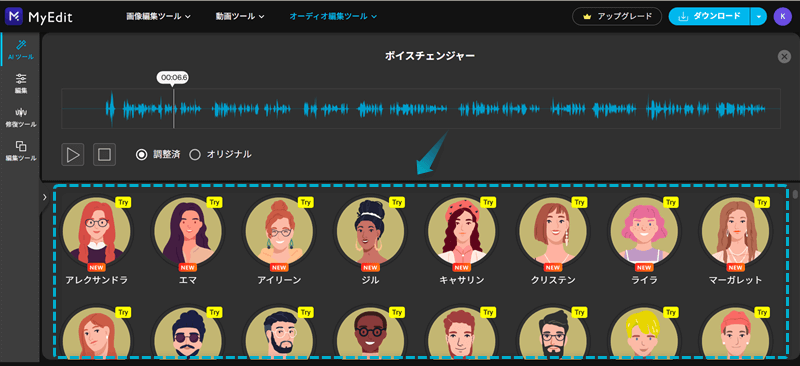
Task: Open the user account avatar K
Action: pyautogui.click(x=782, y=16)
